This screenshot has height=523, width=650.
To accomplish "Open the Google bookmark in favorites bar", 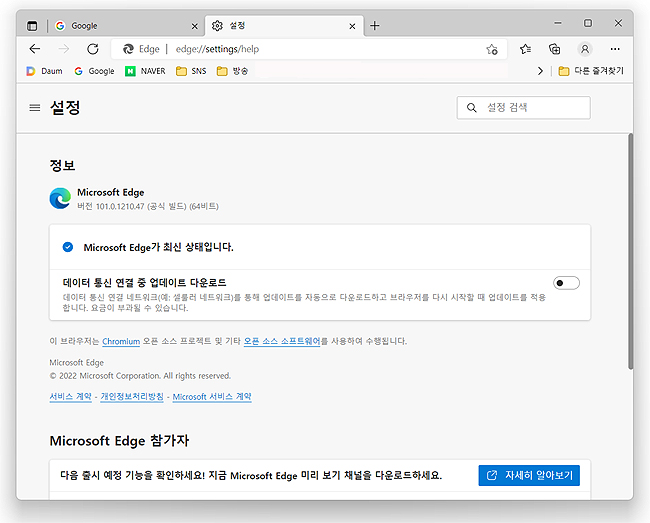I will point(95,71).
